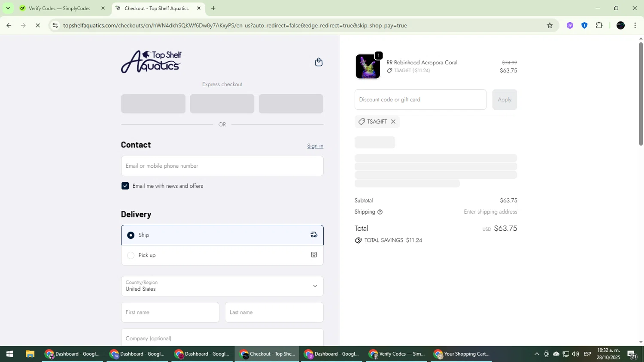
Task: Switch to Verify Codes taskbar window
Action: point(397,354)
